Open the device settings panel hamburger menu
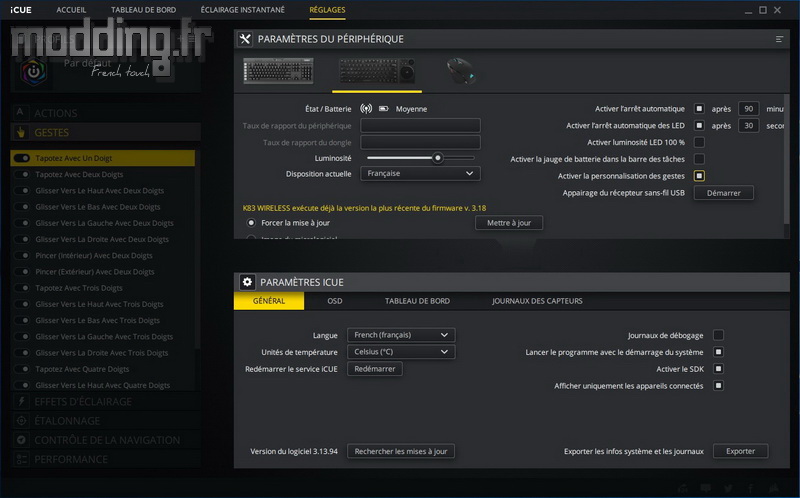This screenshot has height=498, width=800. (779, 39)
